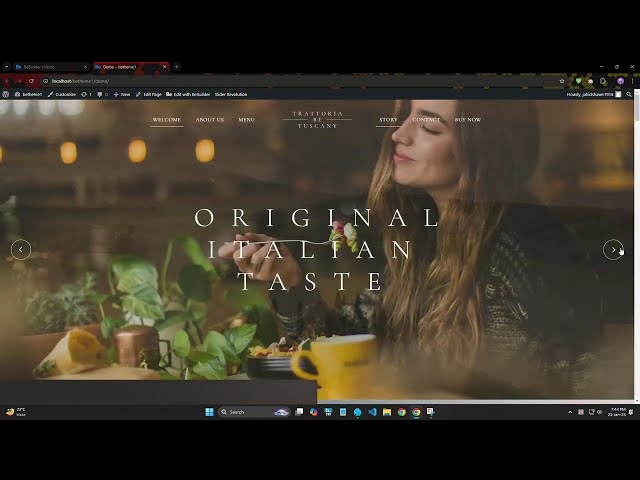Click Customize in the admin bar
The image size is (640, 480).
click(62, 94)
